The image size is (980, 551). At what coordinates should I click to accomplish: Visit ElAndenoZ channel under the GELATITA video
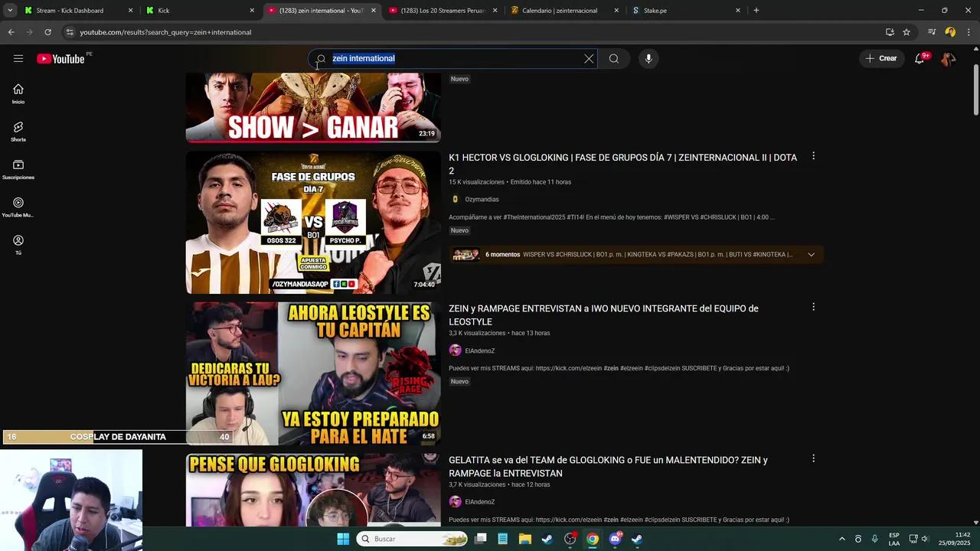(479, 502)
